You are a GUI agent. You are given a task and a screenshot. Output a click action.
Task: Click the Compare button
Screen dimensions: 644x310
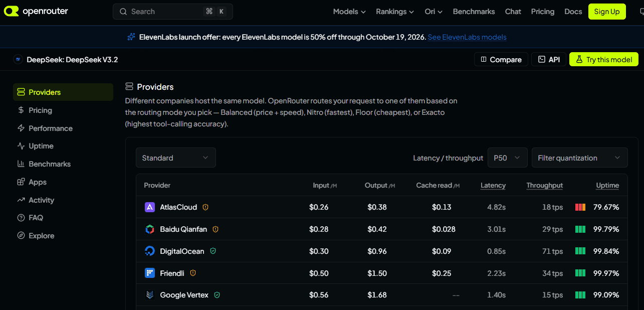(501, 59)
